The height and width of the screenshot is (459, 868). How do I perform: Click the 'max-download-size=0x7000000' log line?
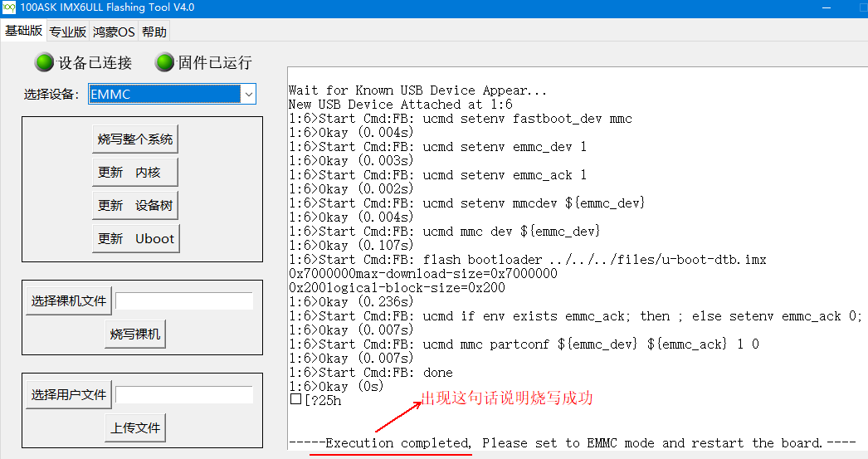click(423, 274)
